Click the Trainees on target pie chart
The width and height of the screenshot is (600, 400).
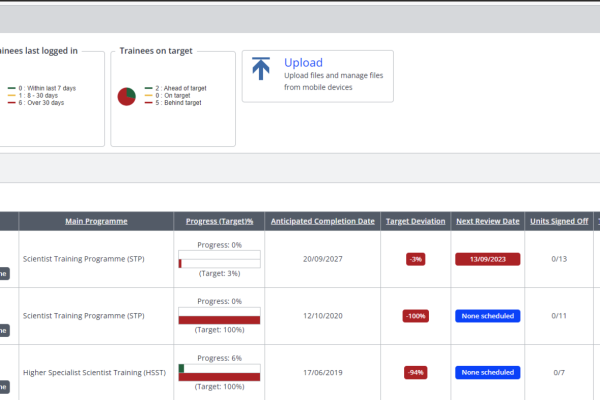127,96
